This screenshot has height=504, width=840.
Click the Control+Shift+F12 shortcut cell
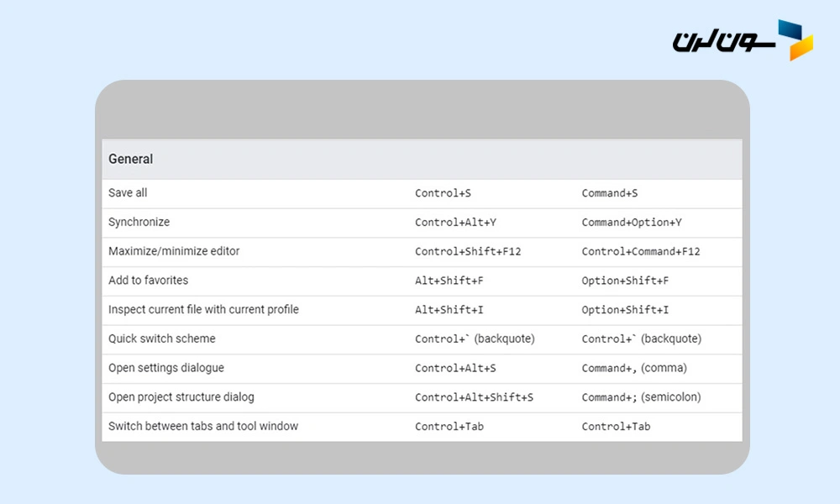tap(468, 251)
